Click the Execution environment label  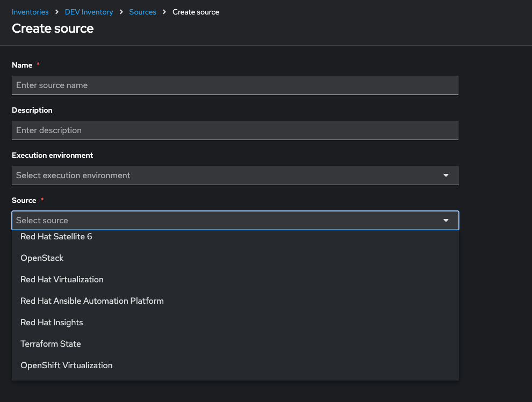(x=52, y=155)
